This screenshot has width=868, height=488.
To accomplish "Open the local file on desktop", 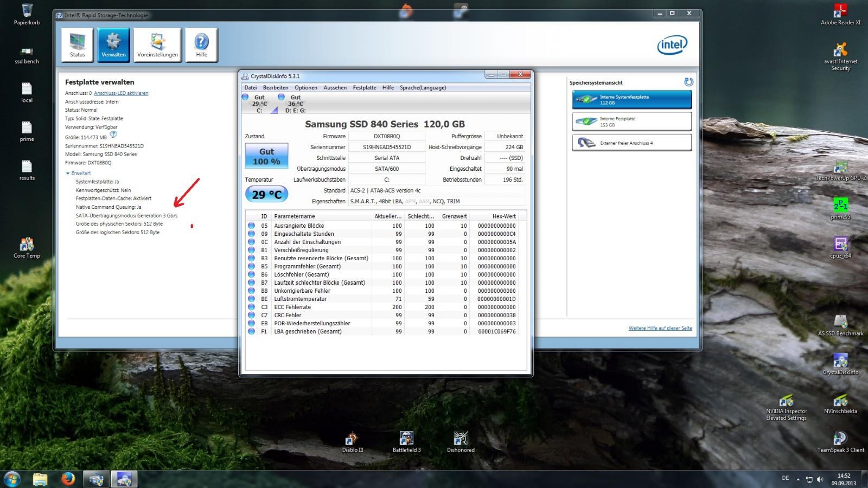I will click(x=27, y=93).
